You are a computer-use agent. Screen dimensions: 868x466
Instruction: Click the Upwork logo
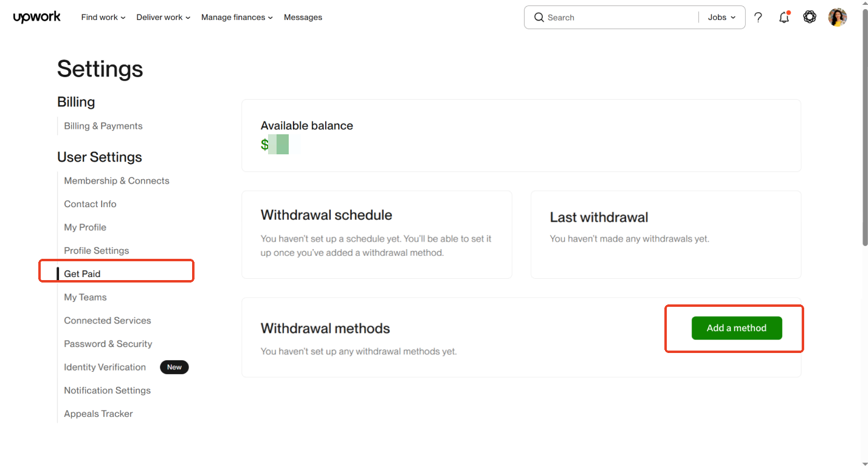[36, 17]
